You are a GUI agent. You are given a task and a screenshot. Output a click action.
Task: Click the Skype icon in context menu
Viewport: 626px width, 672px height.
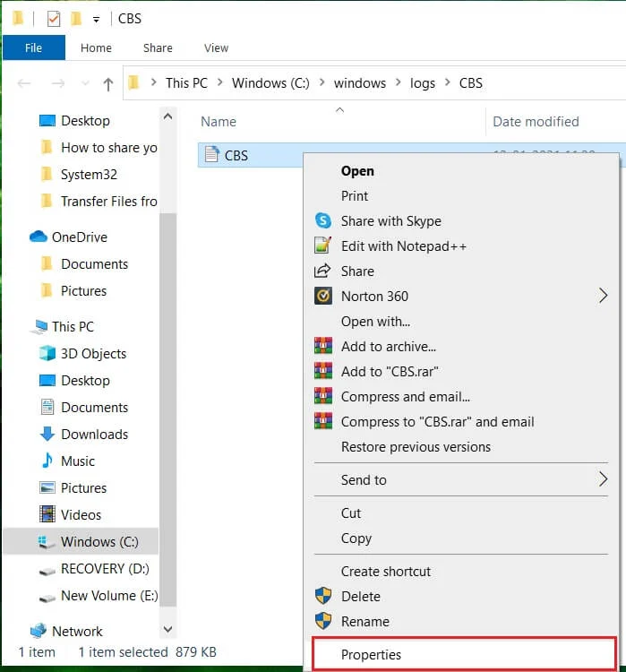coord(323,220)
